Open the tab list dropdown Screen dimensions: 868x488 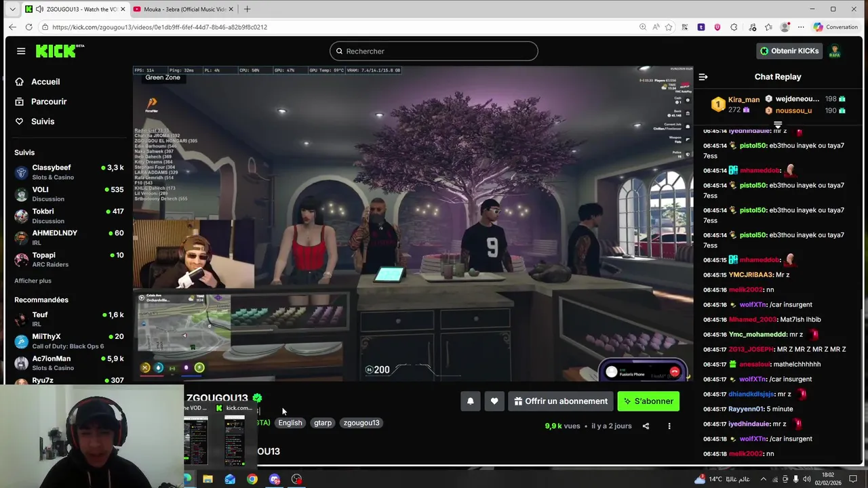(12, 9)
